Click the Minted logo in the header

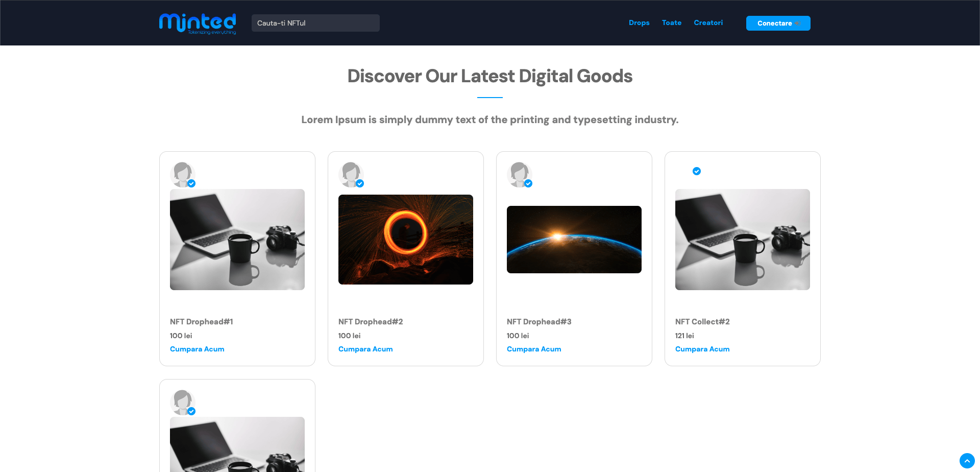pos(198,23)
